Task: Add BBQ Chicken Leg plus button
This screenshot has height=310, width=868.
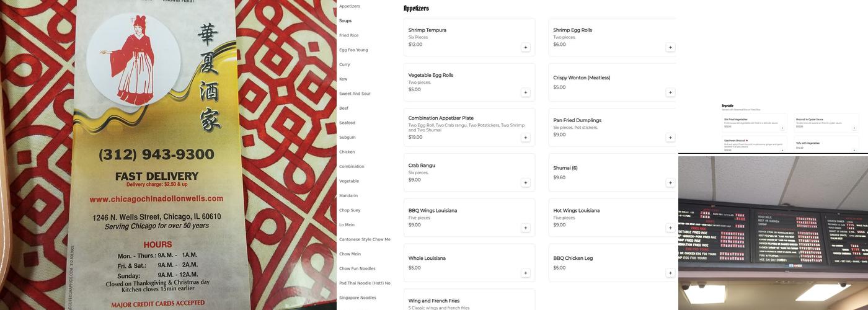Action: coord(670,273)
